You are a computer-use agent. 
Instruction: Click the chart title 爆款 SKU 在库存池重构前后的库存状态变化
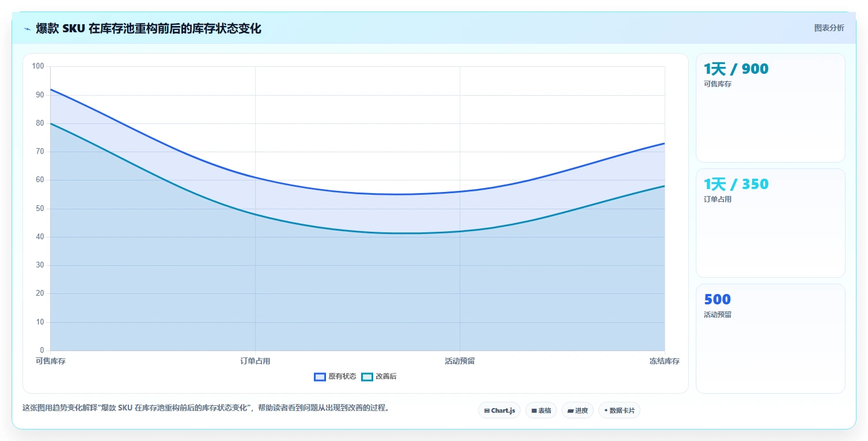click(x=149, y=29)
